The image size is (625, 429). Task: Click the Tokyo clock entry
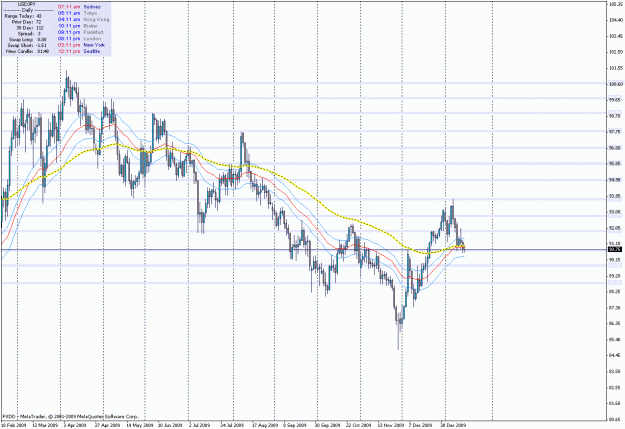77,13
